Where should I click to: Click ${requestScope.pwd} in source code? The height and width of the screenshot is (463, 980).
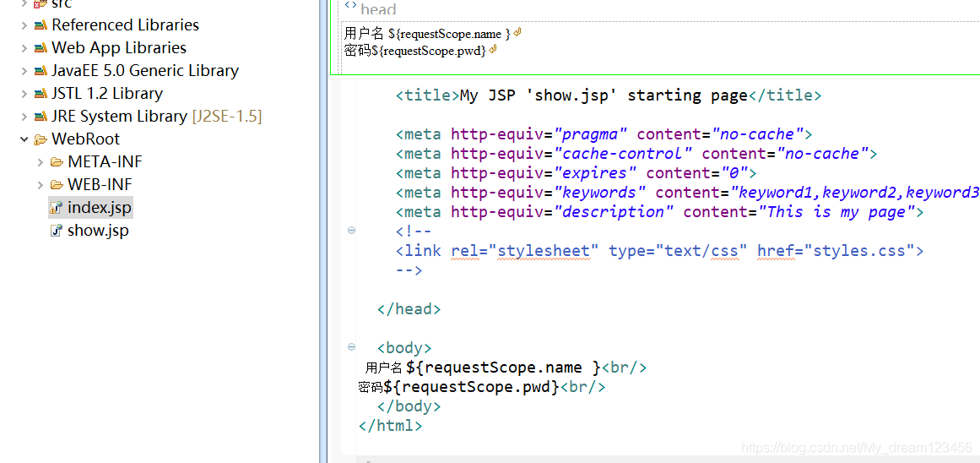471,387
